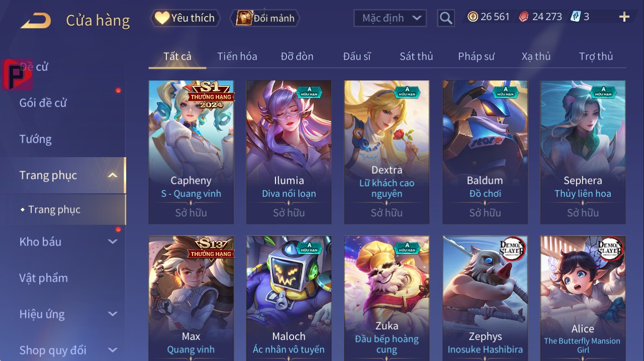Screen dimensions: 644x361
Task: Click the plus icon to add currency
Action: (x=624, y=17)
